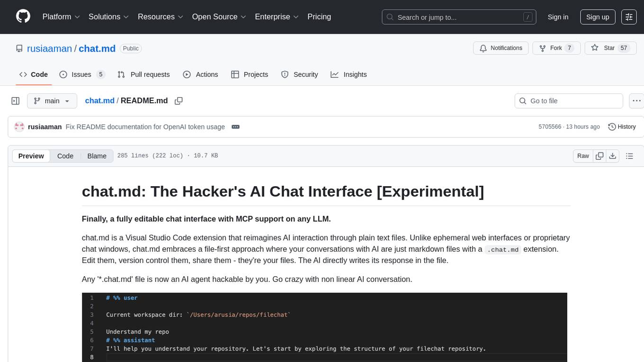Open the Raw file view
Viewport: 644px width, 362px height.
(583, 156)
